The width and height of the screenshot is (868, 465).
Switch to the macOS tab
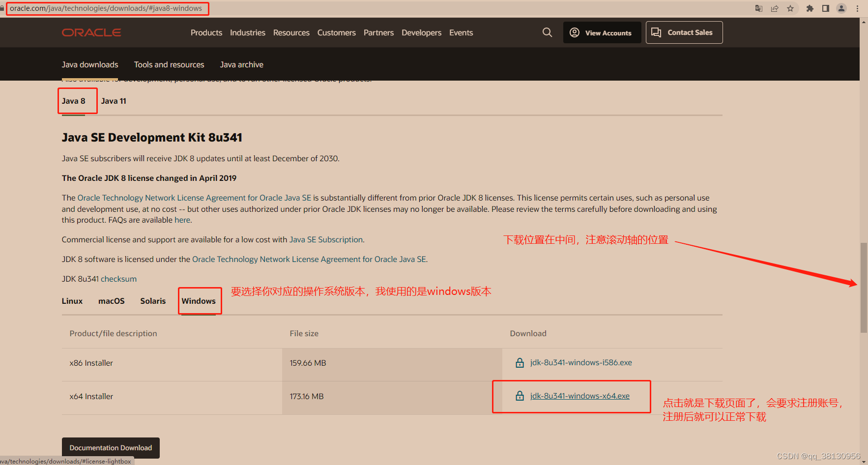pyautogui.click(x=112, y=301)
